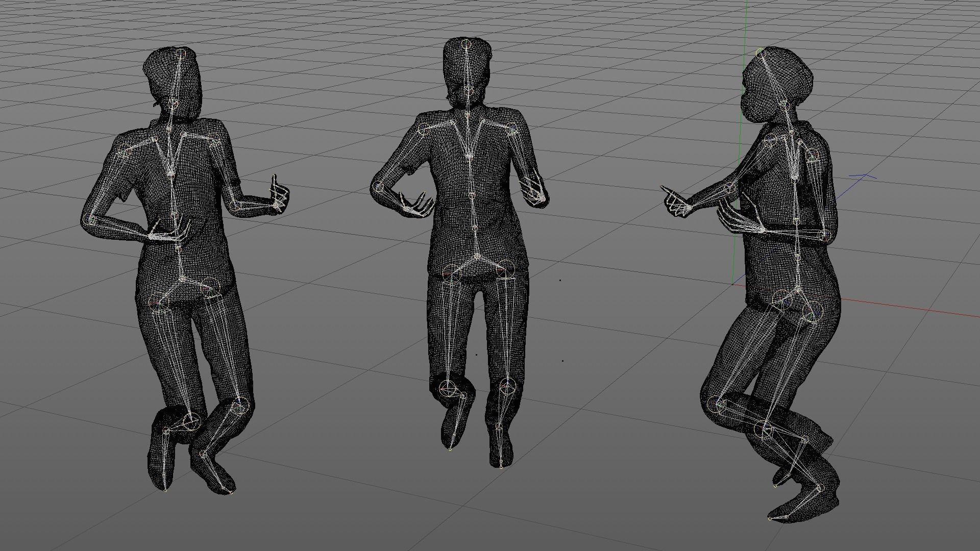Viewport: 980px width, 551px height.
Task: Select the straight leg's knee joint on the middle figure
Action: click(x=506, y=387)
